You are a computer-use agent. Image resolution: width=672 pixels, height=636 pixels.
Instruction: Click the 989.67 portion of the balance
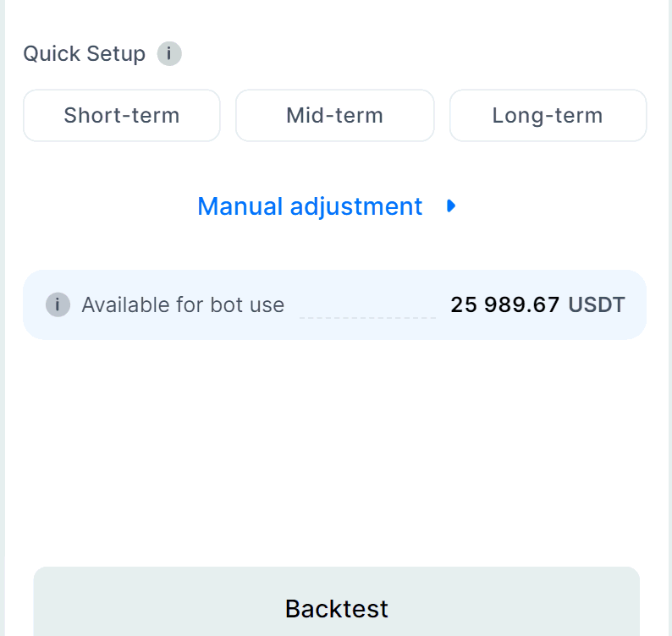(x=521, y=304)
